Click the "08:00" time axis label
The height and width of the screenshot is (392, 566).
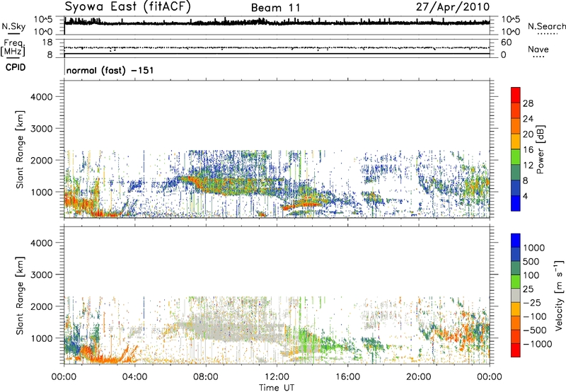click(206, 377)
